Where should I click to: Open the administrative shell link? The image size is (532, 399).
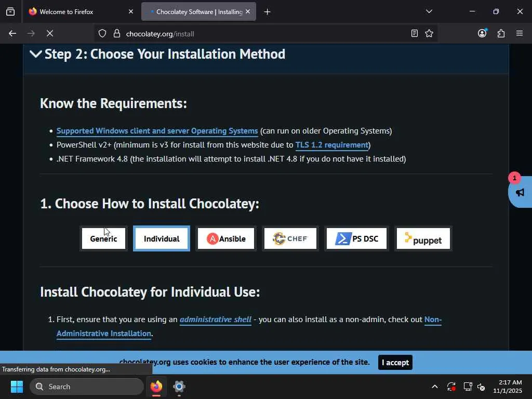216,320
